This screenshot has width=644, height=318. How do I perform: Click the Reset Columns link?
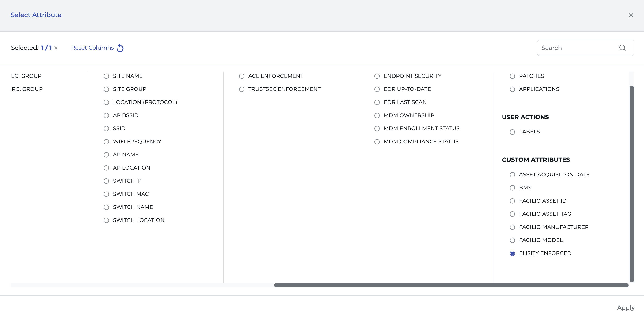pyautogui.click(x=92, y=48)
